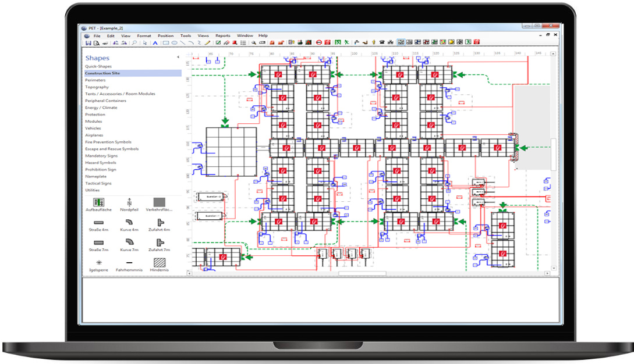Viewport: 634px width, 364px height.
Task: Open the Position menu
Action: [165, 35]
